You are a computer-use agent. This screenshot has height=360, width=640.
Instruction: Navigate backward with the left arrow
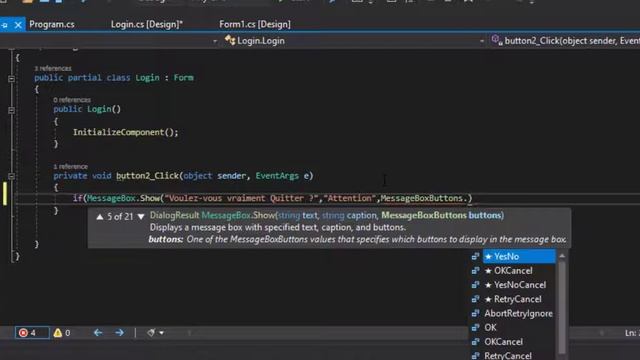coord(98,333)
